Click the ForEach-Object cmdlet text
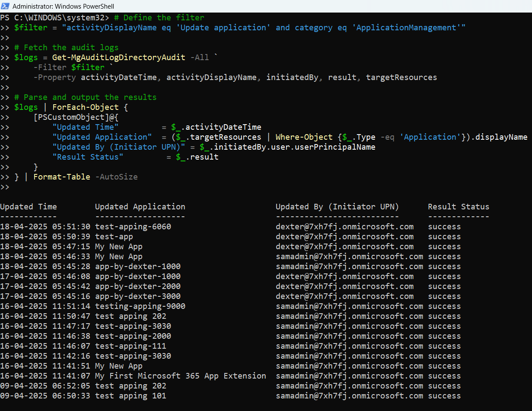Viewport: 532px width, 411px height. point(86,107)
